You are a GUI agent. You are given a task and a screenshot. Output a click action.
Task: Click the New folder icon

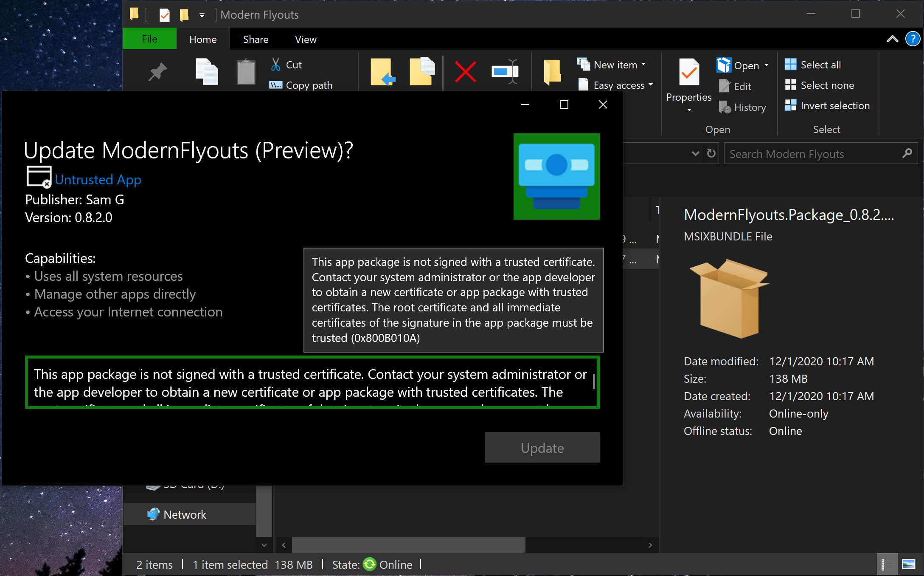pos(552,71)
